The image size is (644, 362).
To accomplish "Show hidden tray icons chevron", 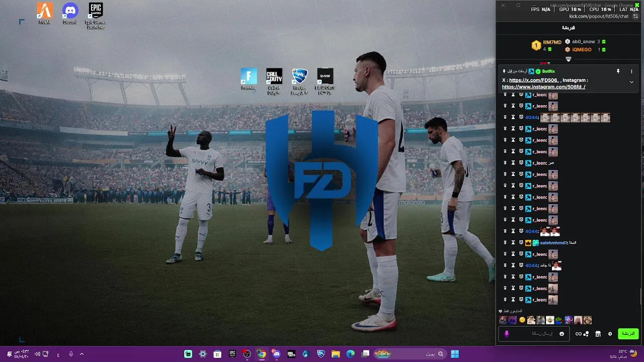I will tap(82, 354).
